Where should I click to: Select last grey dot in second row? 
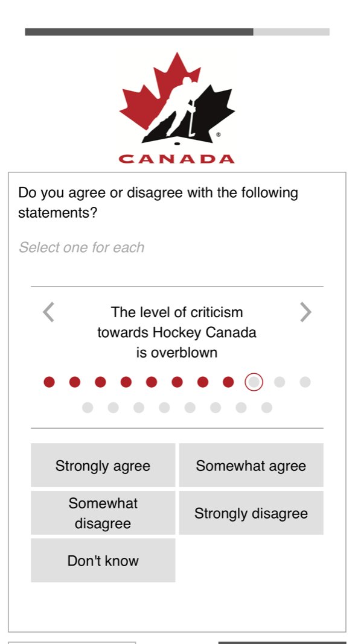coord(267,408)
